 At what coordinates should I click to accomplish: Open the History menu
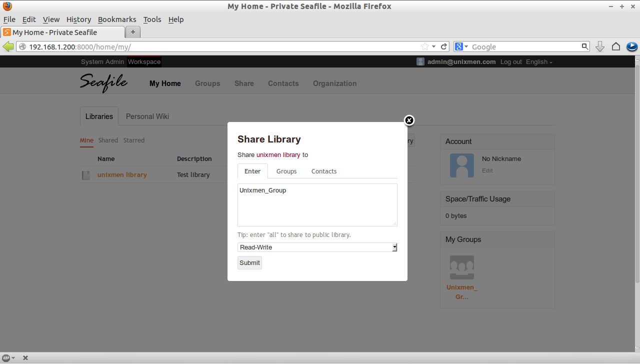pyautogui.click(x=78, y=19)
